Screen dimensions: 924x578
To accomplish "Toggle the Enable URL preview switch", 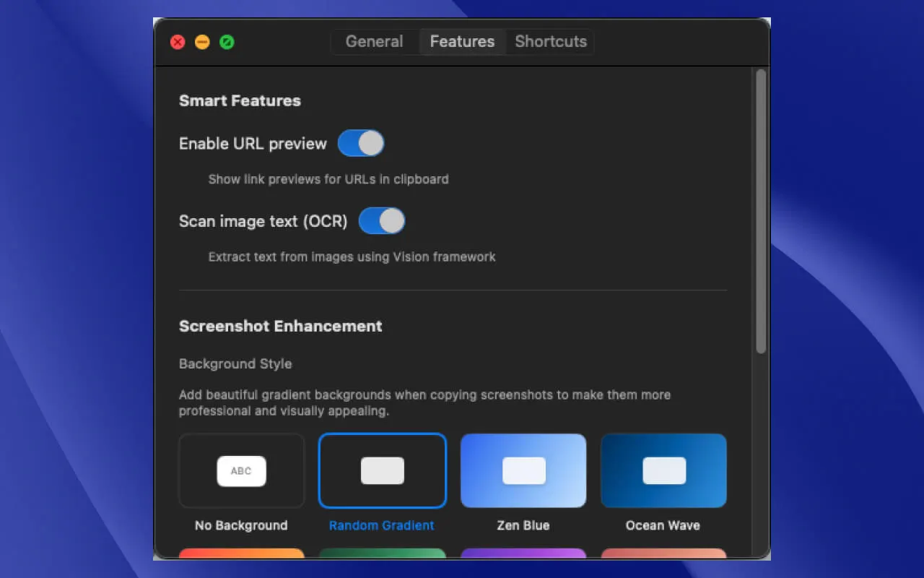I will (361, 143).
